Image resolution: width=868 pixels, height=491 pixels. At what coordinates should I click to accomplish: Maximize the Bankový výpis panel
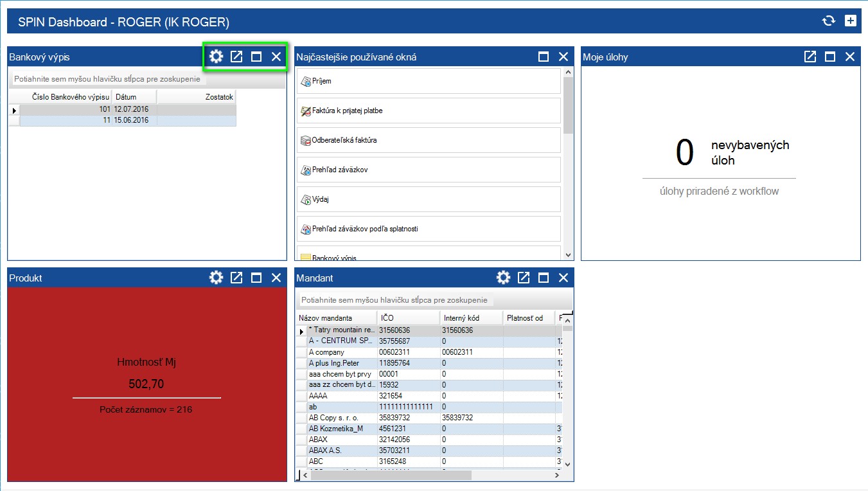pos(256,57)
